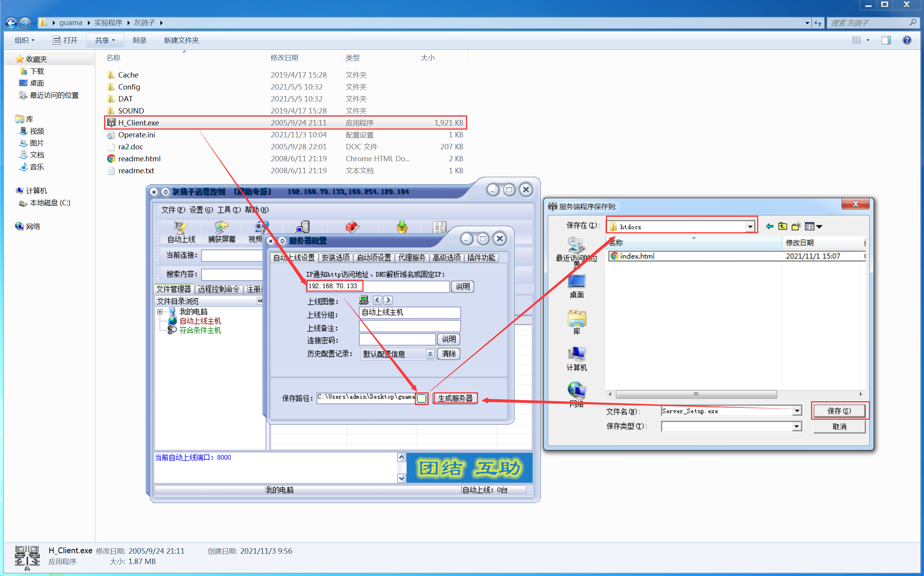
Task: Click the browse icon beside 保存路径
Action: (422, 398)
